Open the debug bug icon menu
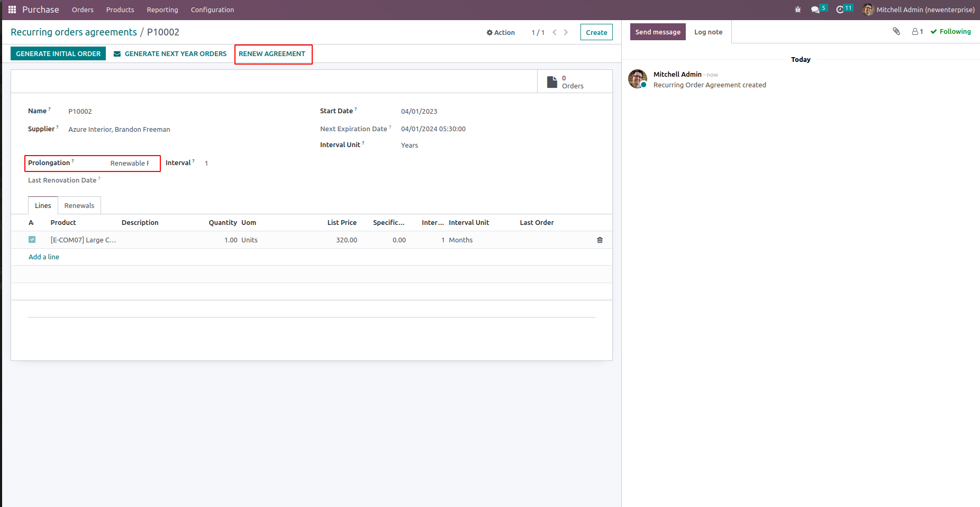Image resolution: width=980 pixels, height=507 pixels. coord(798,10)
